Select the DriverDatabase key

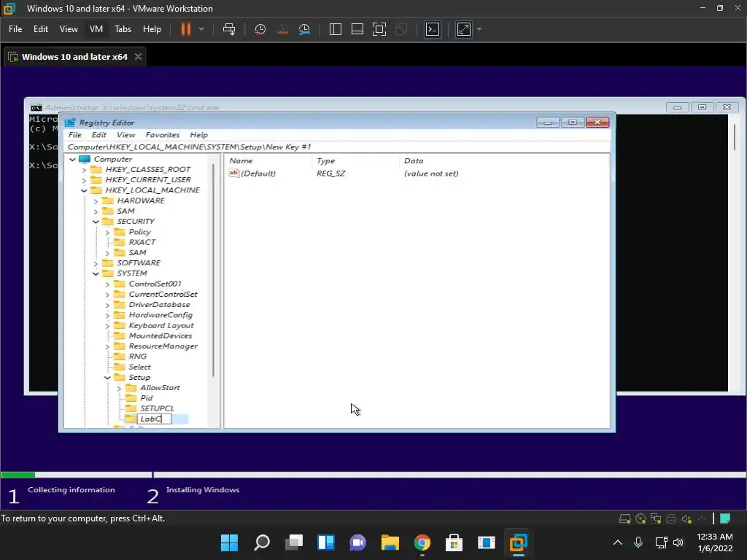[159, 305]
